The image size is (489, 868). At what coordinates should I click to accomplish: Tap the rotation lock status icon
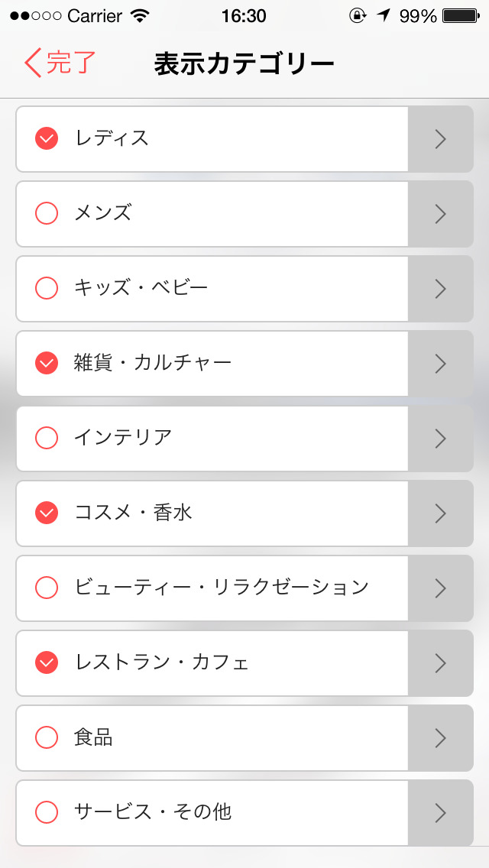357,16
